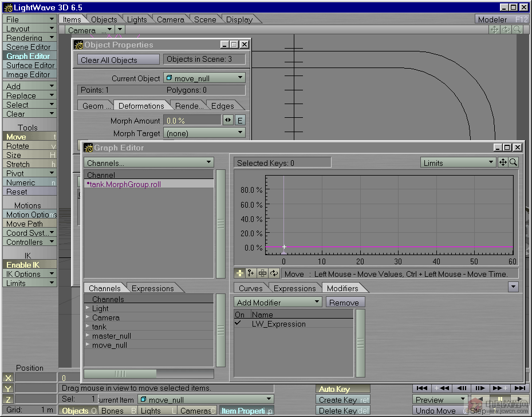Click Clear All Objects button
This screenshot has height=417, width=532.
(119, 59)
